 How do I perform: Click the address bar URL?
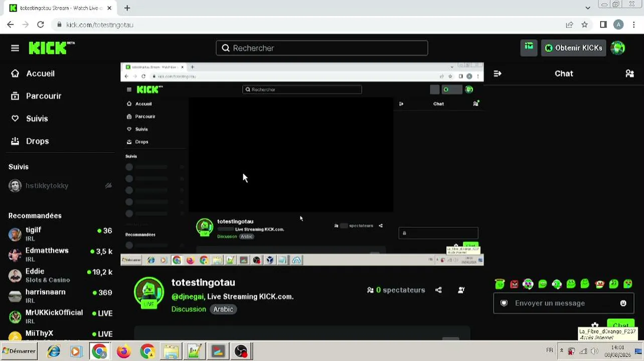click(x=99, y=25)
